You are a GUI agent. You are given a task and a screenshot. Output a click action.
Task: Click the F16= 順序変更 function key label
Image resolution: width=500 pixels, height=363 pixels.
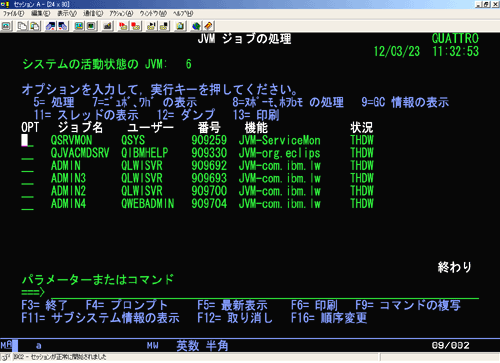(x=329, y=318)
